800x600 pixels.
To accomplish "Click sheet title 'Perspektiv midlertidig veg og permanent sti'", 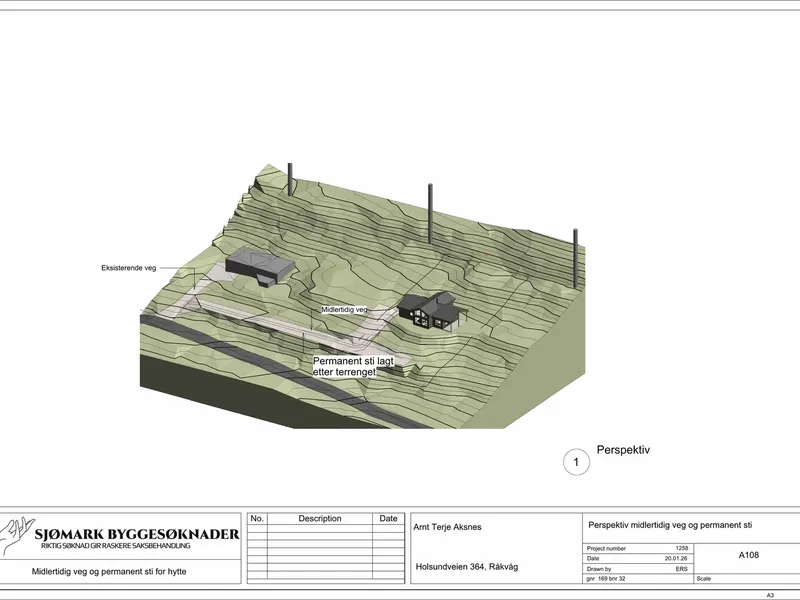I will [670, 525].
